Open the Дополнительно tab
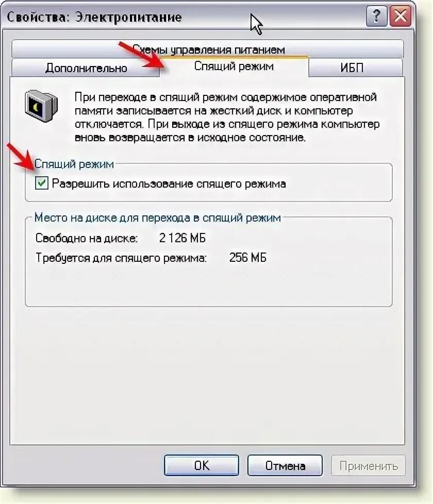The image size is (433, 504). 86,68
